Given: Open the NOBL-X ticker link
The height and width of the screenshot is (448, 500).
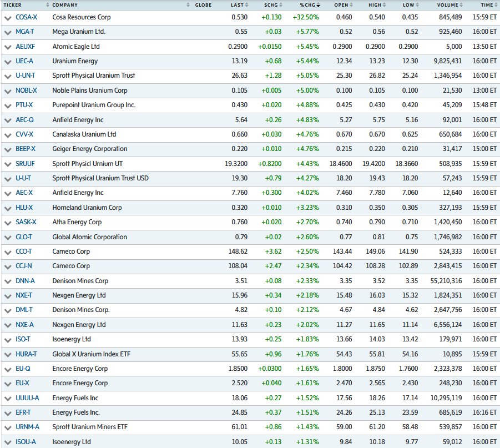Looking at the screenshot, I should 26,90.
